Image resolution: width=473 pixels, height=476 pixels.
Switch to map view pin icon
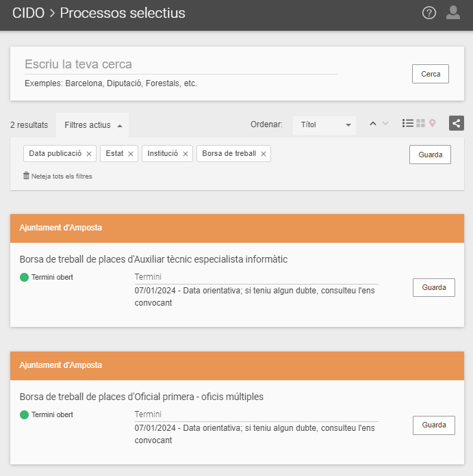tap(433, 123)
